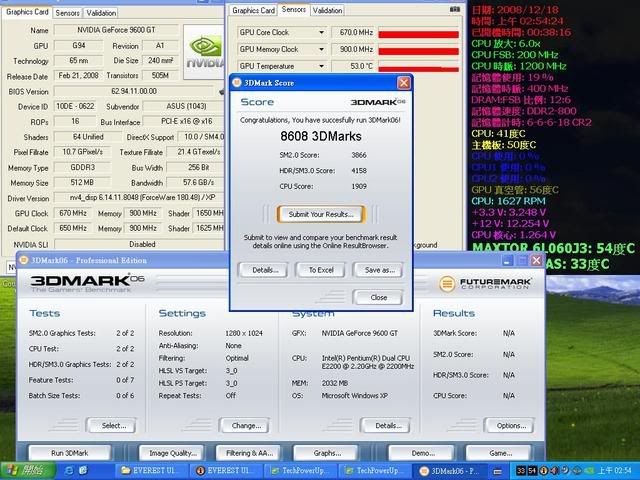Click GPU Temperature red graph bar
The height and width of the screenshot is (480, 640).
click(418, 69)
